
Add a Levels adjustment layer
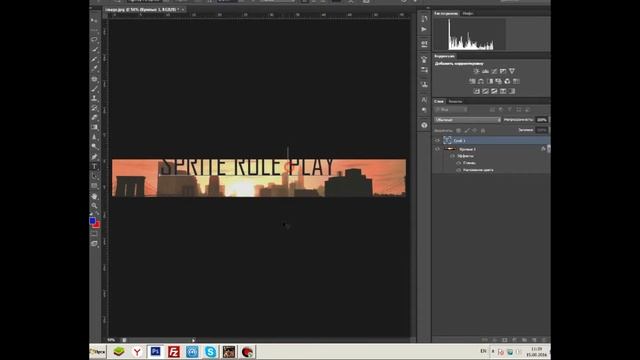point(485,71)
